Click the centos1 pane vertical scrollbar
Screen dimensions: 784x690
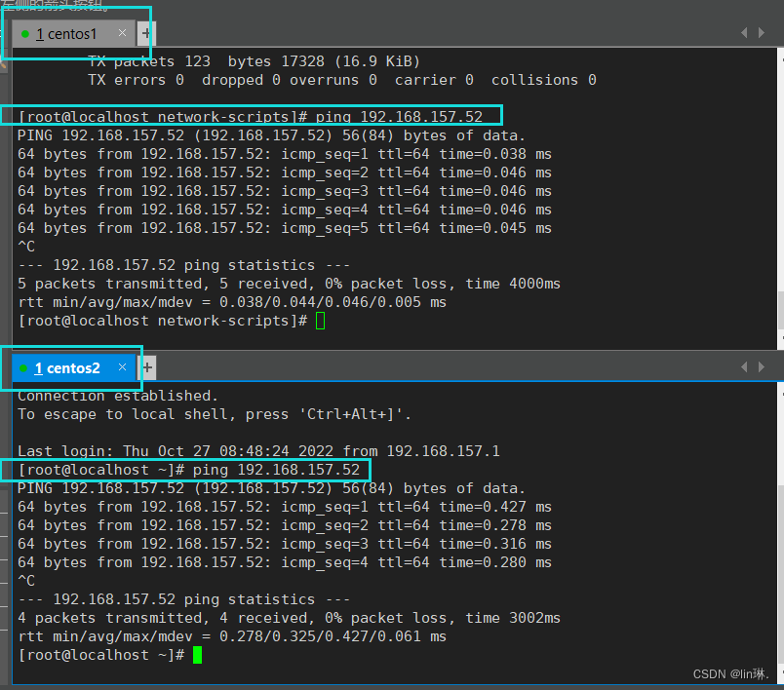point(780,199)
